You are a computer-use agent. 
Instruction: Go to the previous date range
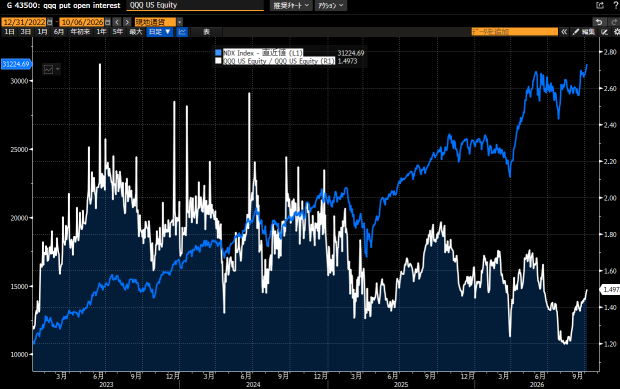[117, 22]
